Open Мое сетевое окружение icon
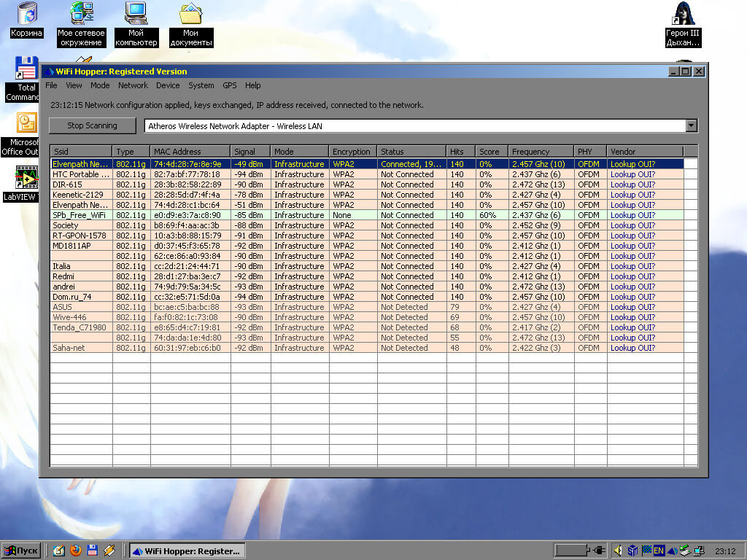 (81, 13)
